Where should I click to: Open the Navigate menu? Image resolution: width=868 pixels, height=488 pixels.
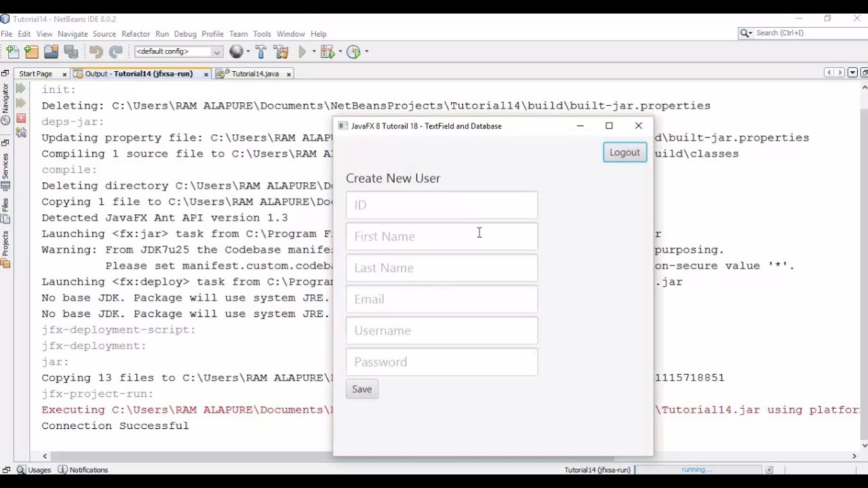73,34
